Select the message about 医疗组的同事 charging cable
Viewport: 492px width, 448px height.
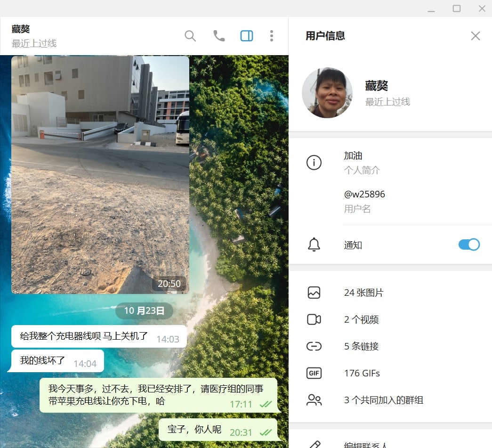pyautogui.click(x=159, y=395)
